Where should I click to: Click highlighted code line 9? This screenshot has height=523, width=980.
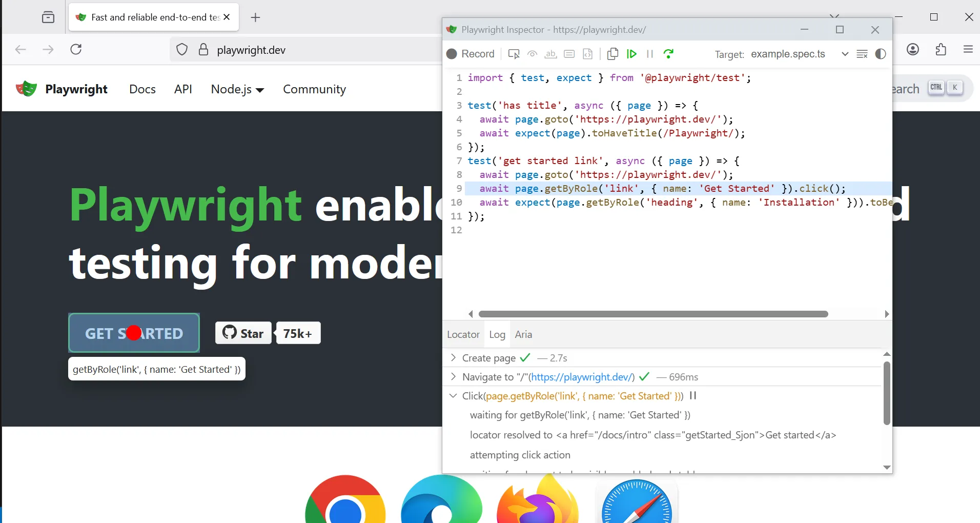pos(678,188)
